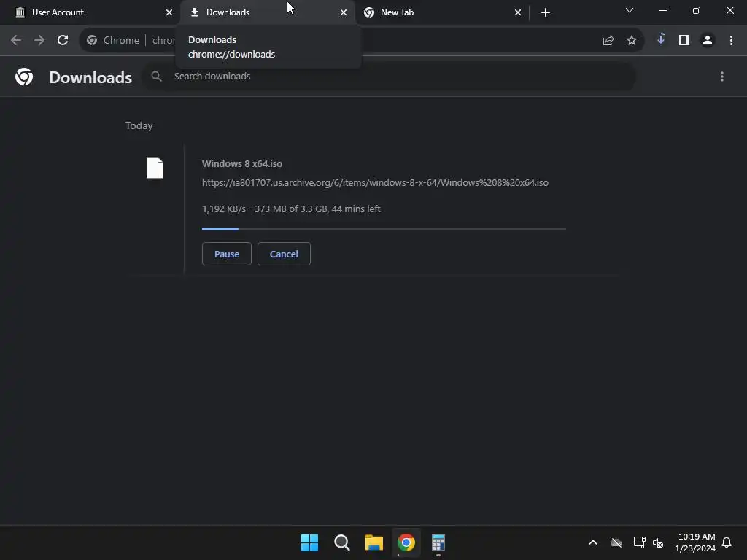Screen dimensions: 747x560
Task: Share this page icon
Action: click(608, 41)
